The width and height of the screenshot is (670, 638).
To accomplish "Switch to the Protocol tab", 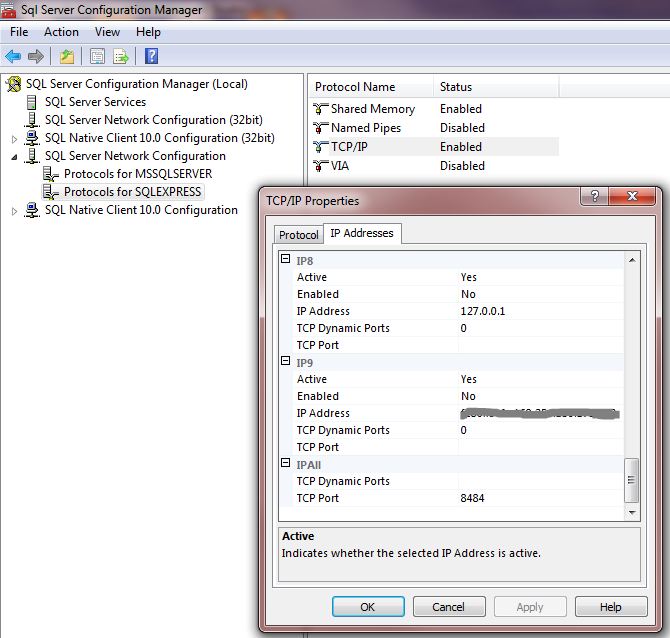I will 299,235.
